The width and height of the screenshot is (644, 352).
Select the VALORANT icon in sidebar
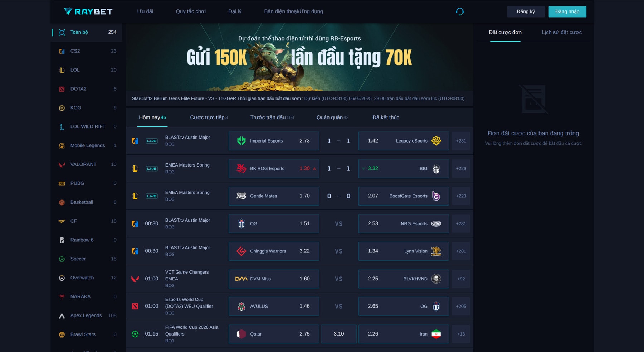tap(62, 164)
